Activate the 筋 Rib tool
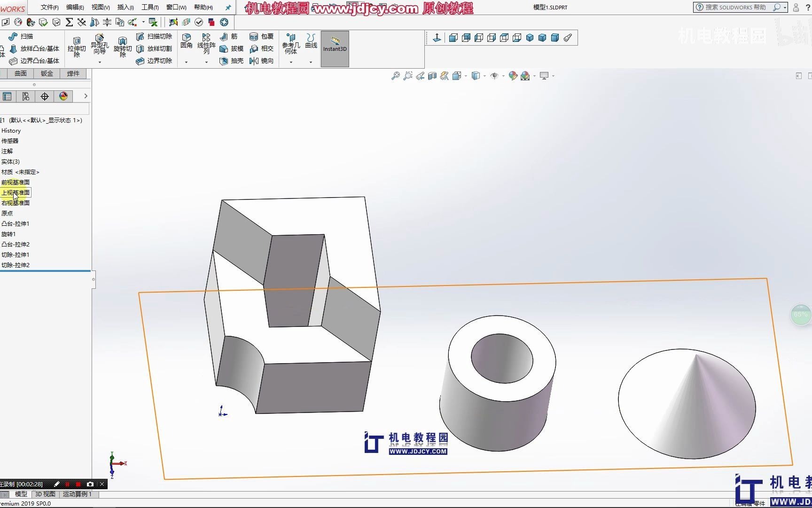 pos(230,36)
